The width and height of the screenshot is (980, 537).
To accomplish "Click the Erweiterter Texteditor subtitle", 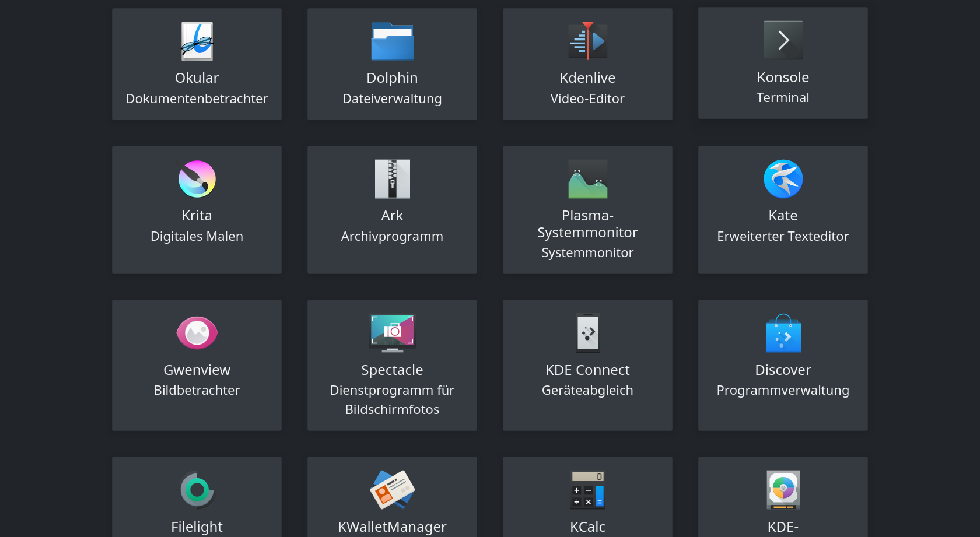I will (x=783, y=237).
